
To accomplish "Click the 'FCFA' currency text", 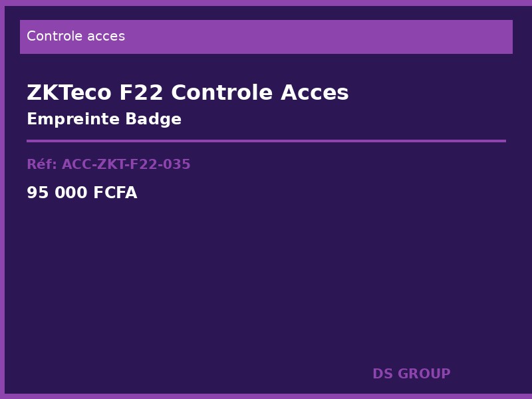I will 115,194.
